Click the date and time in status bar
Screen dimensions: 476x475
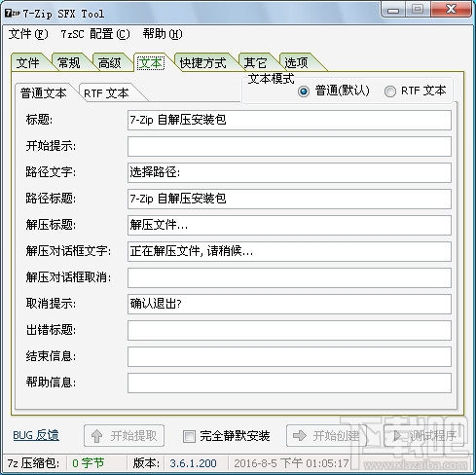[x=291, y=463]
